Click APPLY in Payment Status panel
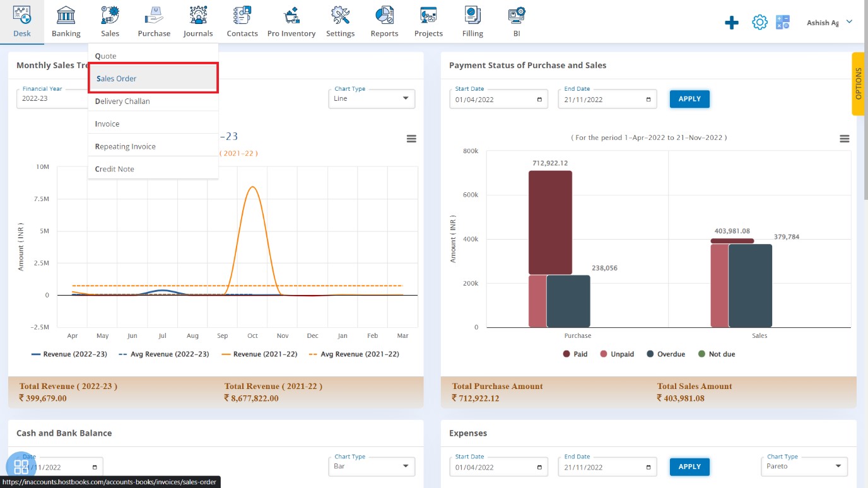Screen dimensions: 868x488 689,98
